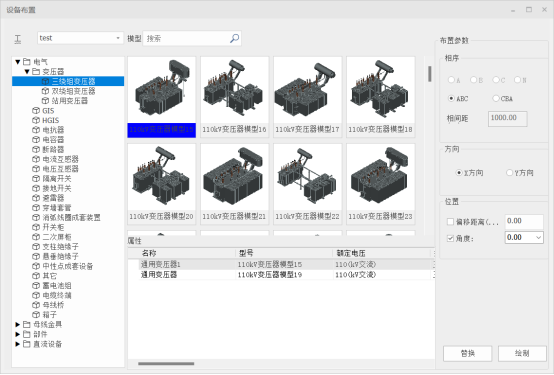The width and height of the screenshot is (554, 375).
Task: Expand the 母线金具 folder
Action: pyautogui.click(x=18, y=324)
